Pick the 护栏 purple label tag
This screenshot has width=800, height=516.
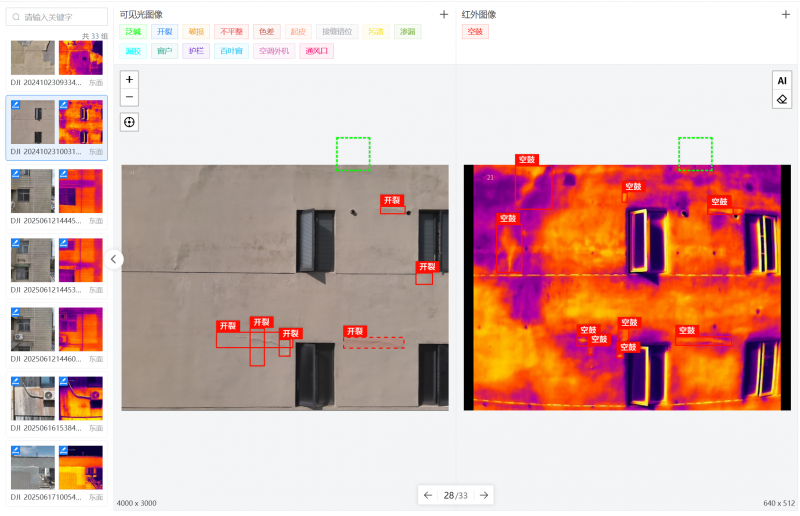(196, 51)
